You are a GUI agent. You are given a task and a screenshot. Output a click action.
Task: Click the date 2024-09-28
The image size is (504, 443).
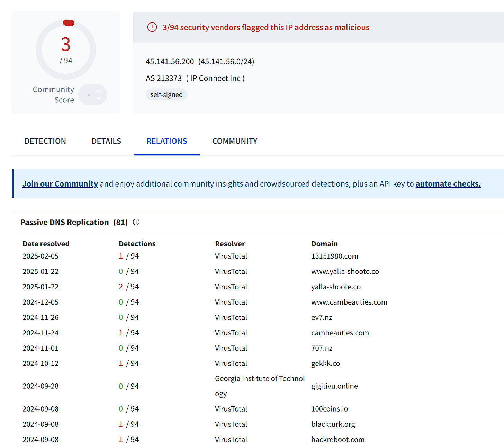[40, 386]
